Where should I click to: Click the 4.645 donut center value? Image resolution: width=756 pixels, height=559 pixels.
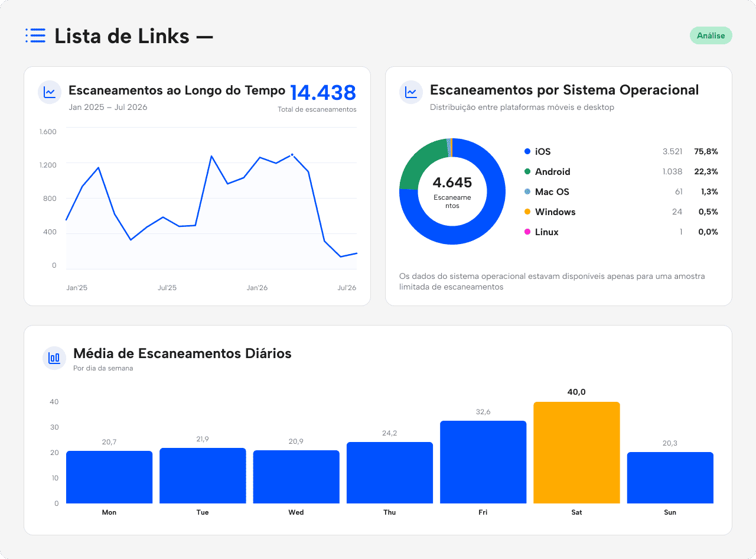pos(452,182)
